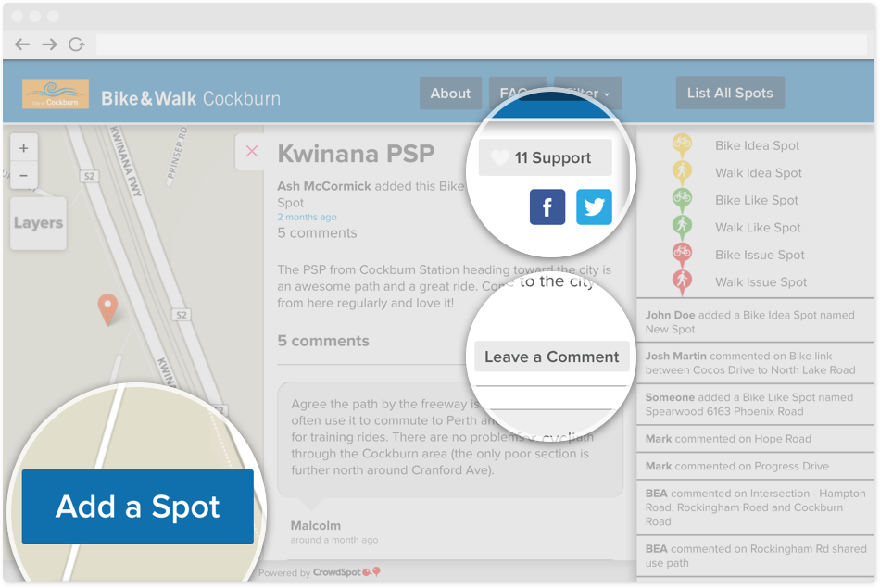Click the browser forward arrow
This screenshot has width=880, height=588.
tap(49, 44)
